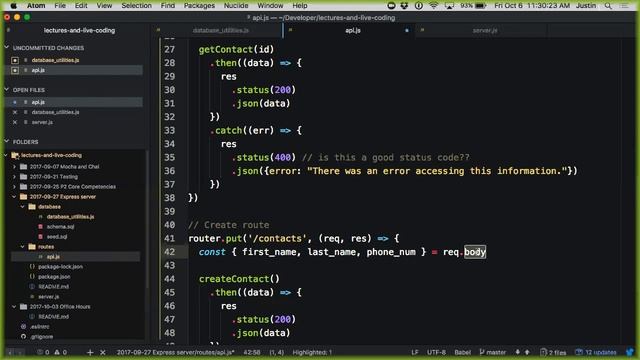The image size is (640, 360).
Task: Switch to the database_utilities.js tab
Action: click(x=220, y=30)
